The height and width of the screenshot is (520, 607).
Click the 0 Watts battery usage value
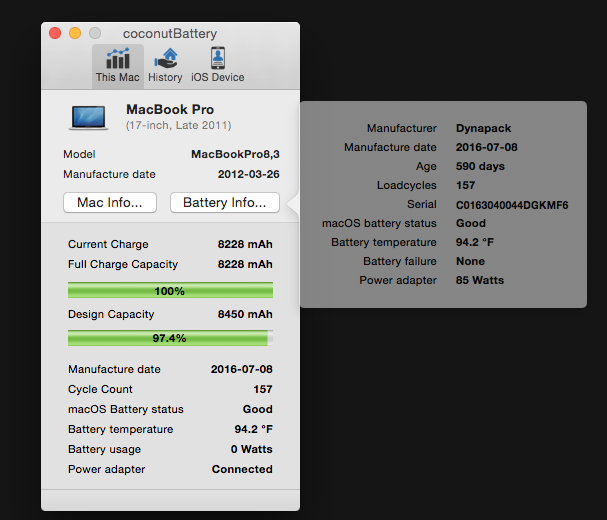pyautogui.click(x=252, y=449)
